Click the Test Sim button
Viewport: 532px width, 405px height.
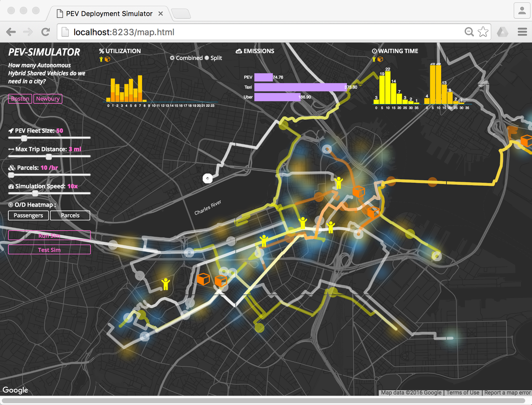49,250
